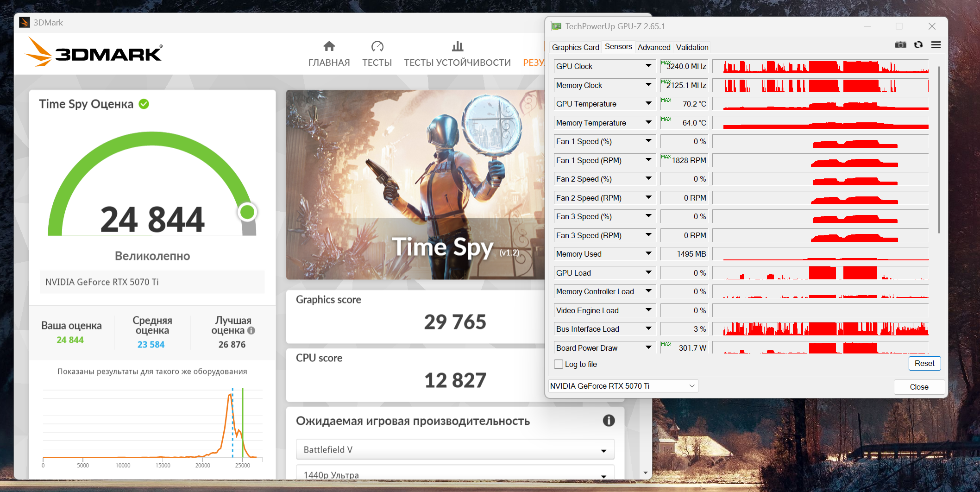Click the CPU score value 12 827
Screen dimensions: 980x492
455,380
